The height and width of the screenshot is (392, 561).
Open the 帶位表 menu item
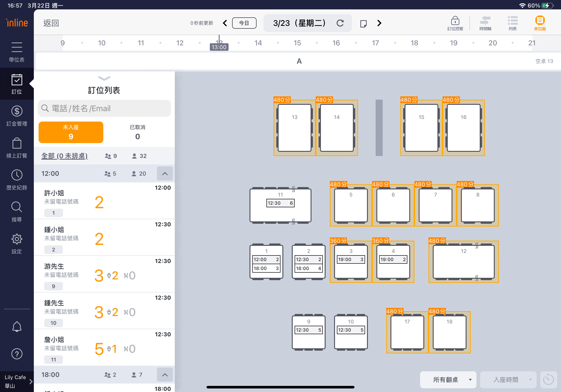[x=17, y=52]
